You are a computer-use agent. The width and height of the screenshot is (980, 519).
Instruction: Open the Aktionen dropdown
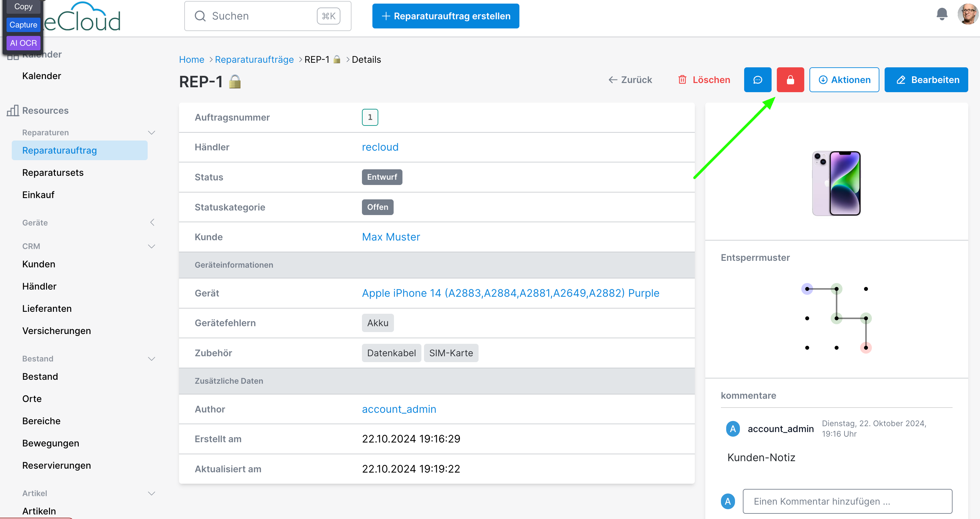pyautogui.click(x=844, y=80)
